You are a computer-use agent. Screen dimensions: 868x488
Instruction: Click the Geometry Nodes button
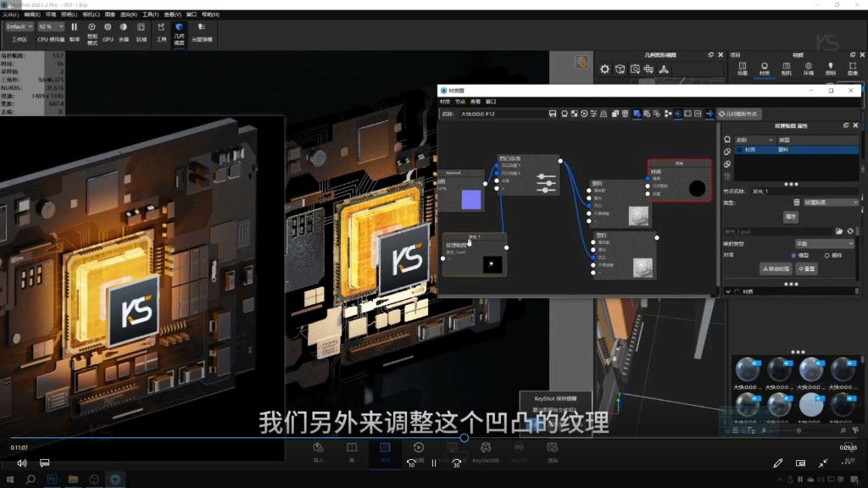click(738, 114)
